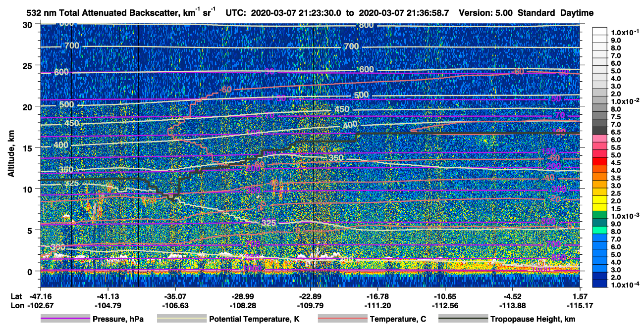Click colorbar label '2.5'
This screenshot has height=330, width=644.
click(617, 193)
